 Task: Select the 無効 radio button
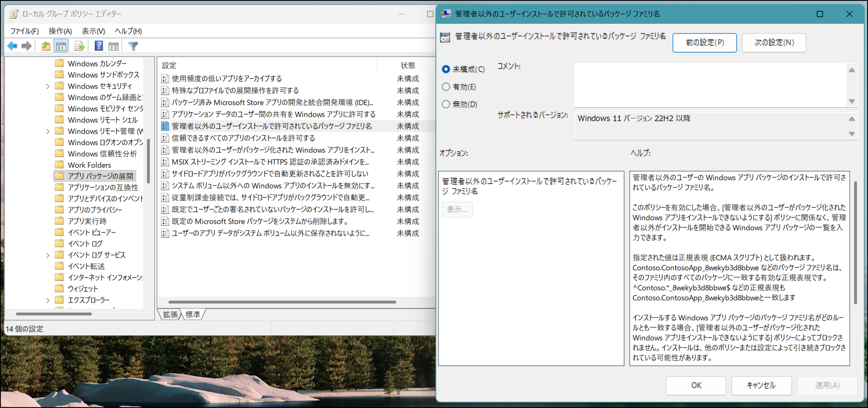446,104
